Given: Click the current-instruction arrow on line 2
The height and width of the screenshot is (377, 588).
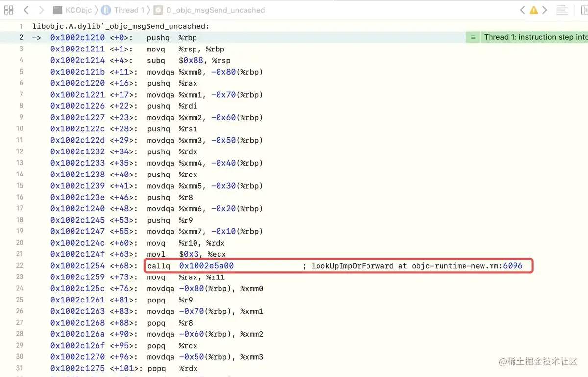Looking at the screenshot, I should click(x=37, y=38).
